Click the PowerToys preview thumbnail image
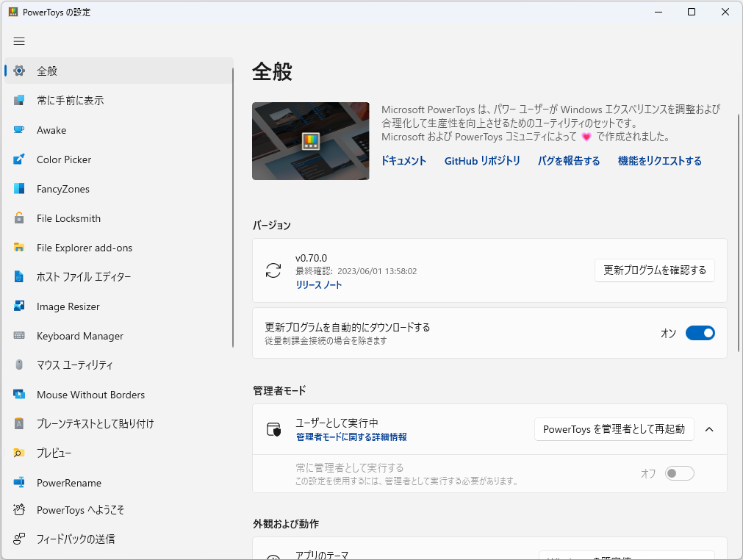 [310, 140]
